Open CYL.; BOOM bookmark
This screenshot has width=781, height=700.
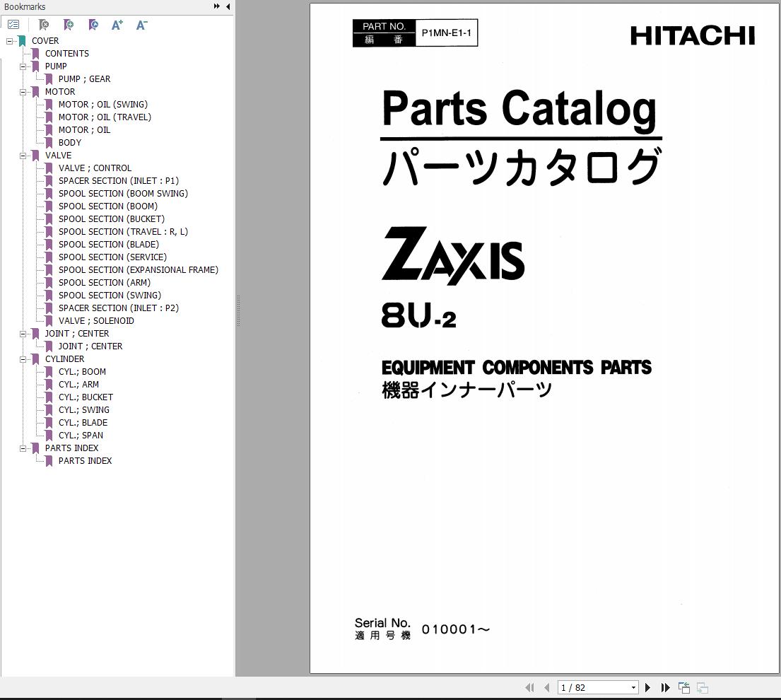coord(82,372)
